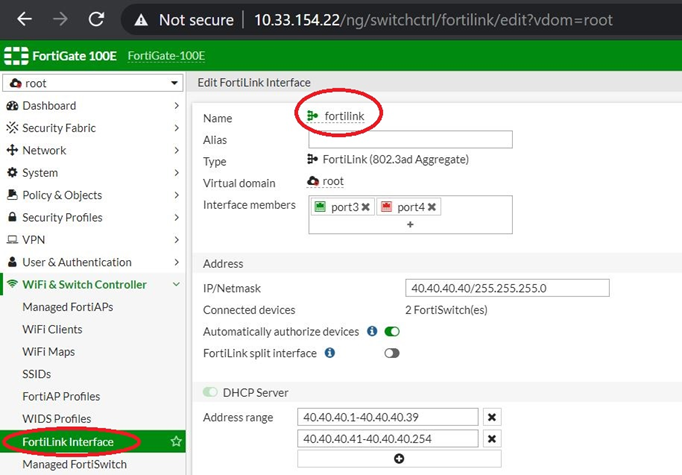Enable FortiLink split interface toggle
The height and width of the screenshot is (475, 682).
point(392,353)
